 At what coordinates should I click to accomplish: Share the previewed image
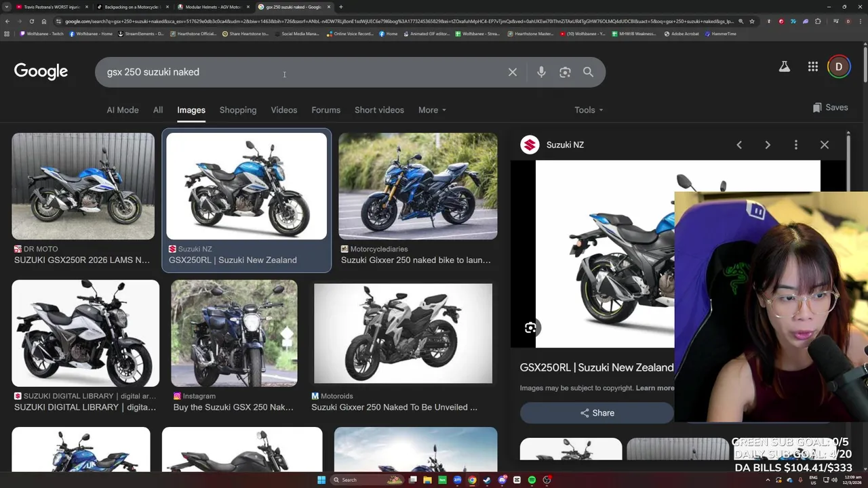click(x=597, y=413)
